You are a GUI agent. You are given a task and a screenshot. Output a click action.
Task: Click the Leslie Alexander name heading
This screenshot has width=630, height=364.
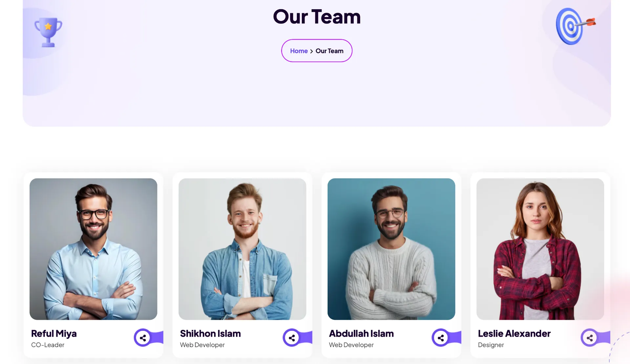[x=514, y=334]
